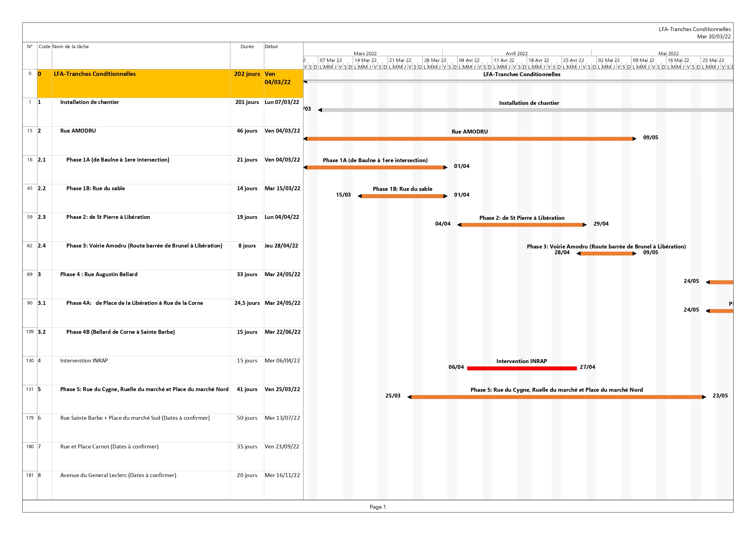Click the '09 Mai 22' week header
This screenshot has width=756, height=535.
point(643,60)
